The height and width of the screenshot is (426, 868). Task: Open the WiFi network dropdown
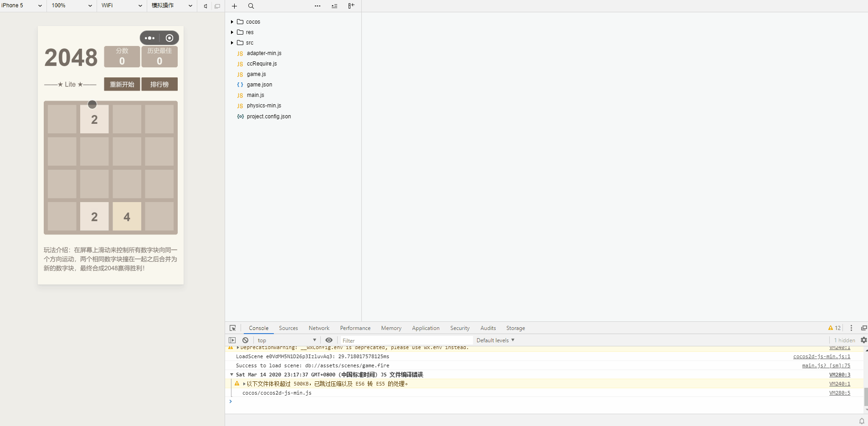coord(122,5)
